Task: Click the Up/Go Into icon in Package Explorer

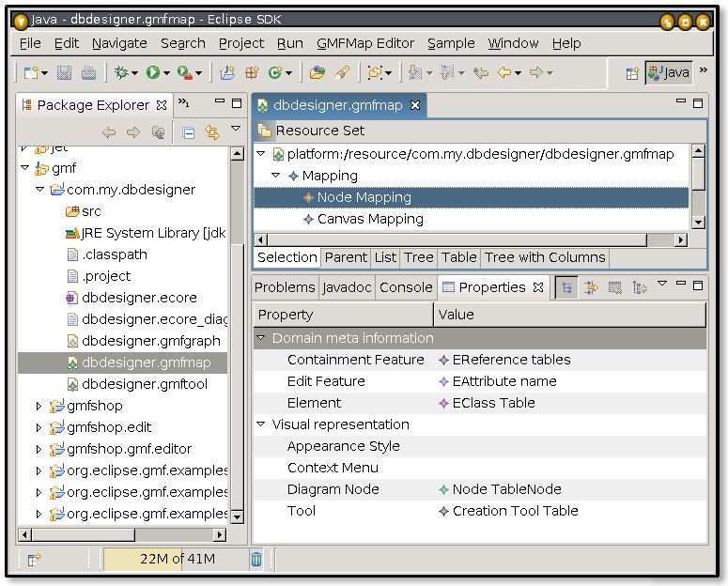Action: pyautogui.click(x=159, y=132)
